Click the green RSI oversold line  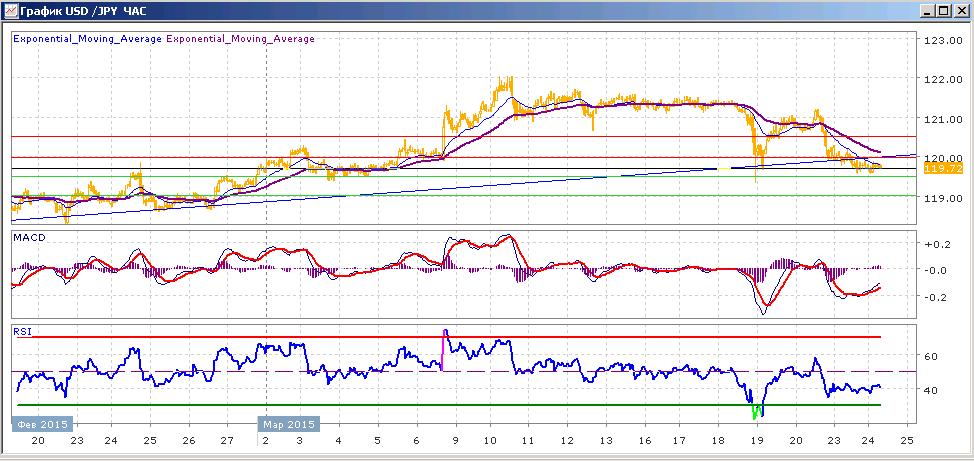(x=449, y=405)
